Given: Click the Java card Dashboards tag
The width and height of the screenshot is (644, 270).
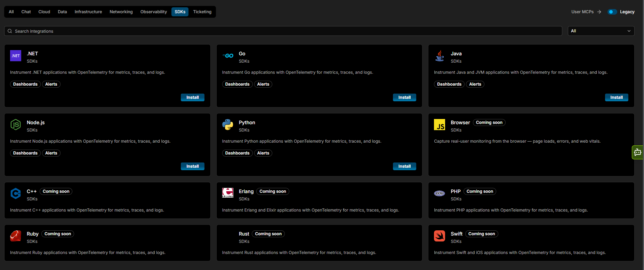Looking at the screenshot, I should 449,84.
